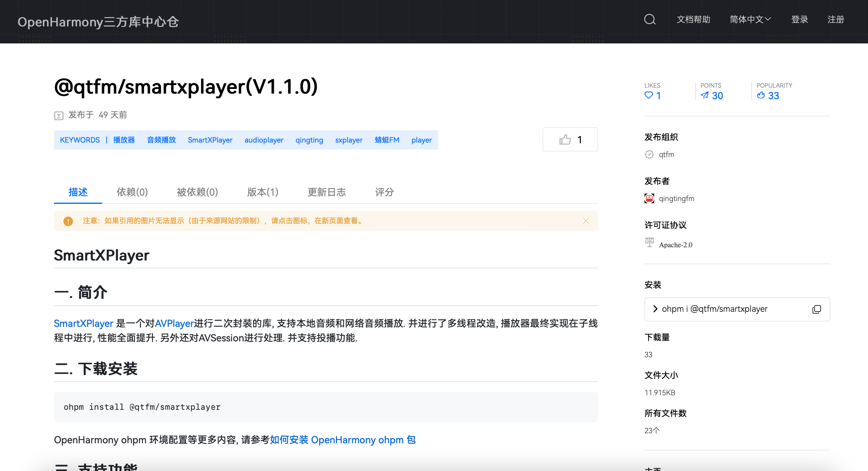Switch to the 依赖(0) tab

coord(132,192)
